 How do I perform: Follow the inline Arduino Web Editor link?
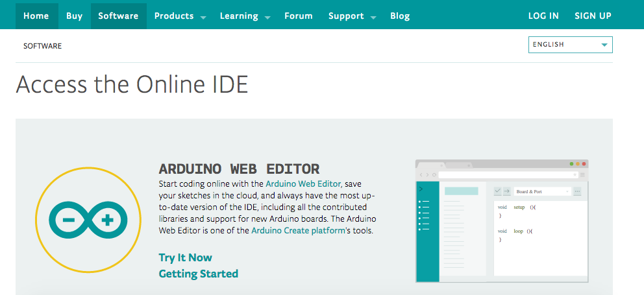303,184
